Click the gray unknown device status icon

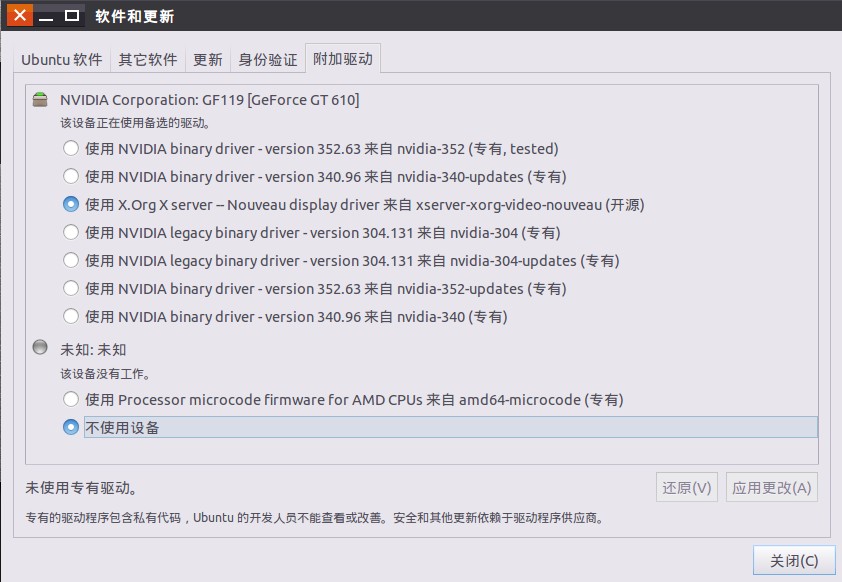tap(40, 347)
